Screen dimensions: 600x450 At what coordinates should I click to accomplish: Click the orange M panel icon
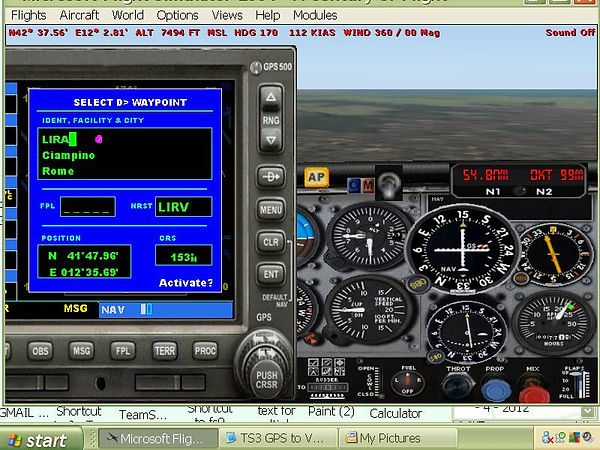pyautogui.click(x=368, y=186)
